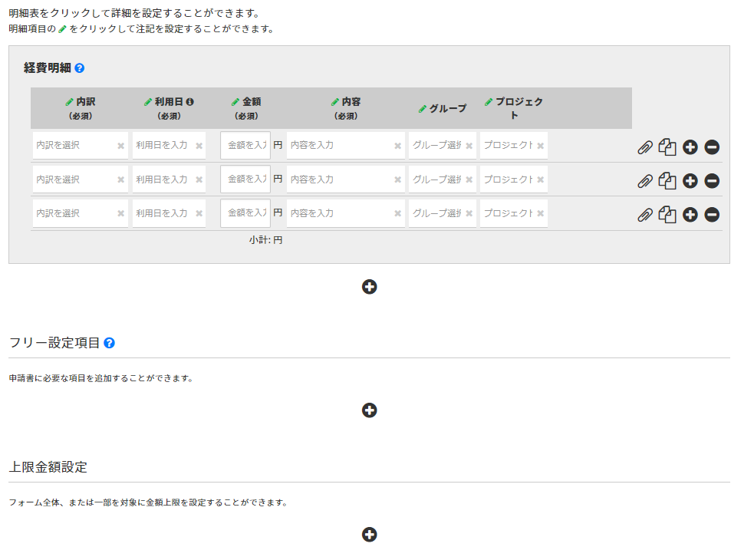Add an upper limit amount setting
The width and height of the screenshot is (731, 560).
click(x=369, y=535)
